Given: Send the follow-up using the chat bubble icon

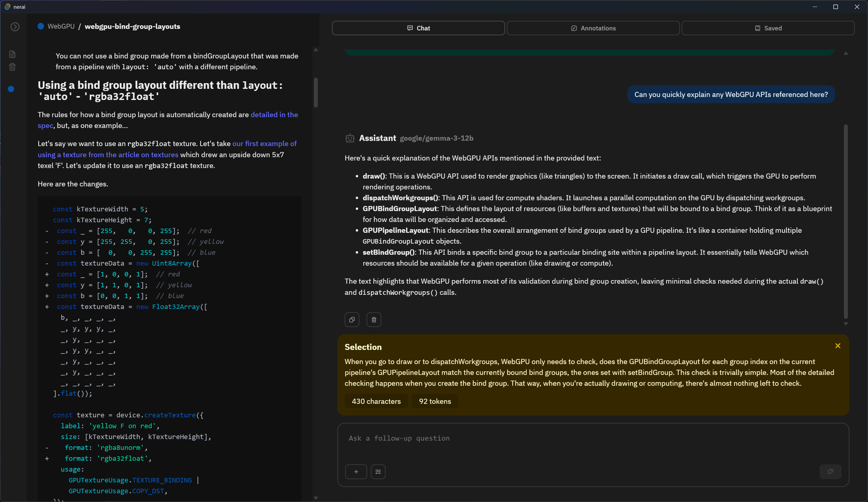Looking at the screenshot, I should (x=830, y=472).
